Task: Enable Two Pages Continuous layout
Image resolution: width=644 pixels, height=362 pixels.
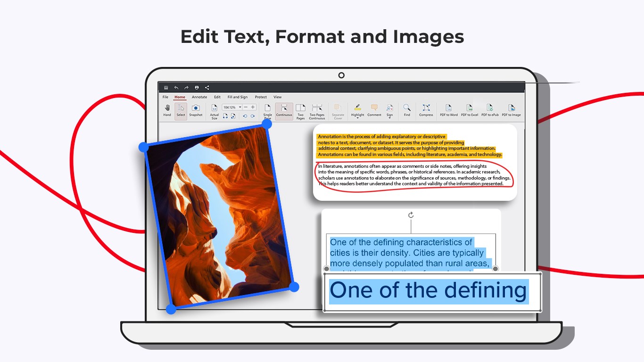Action: [x=317, y=109]
